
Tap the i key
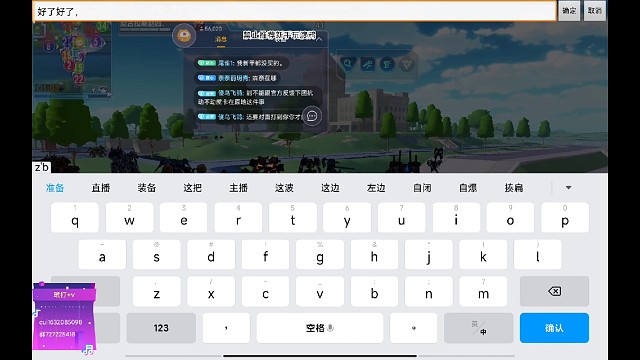coord(456,218)
